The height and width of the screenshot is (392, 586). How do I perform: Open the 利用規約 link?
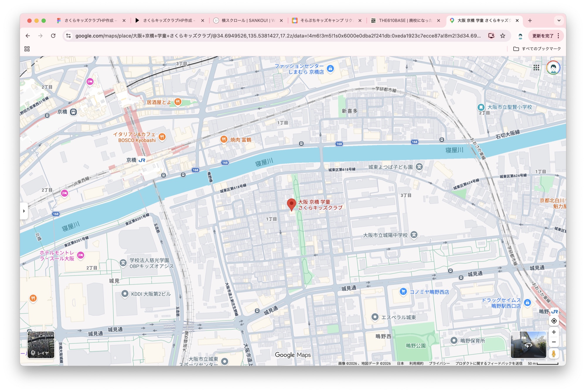pos(416,363)
